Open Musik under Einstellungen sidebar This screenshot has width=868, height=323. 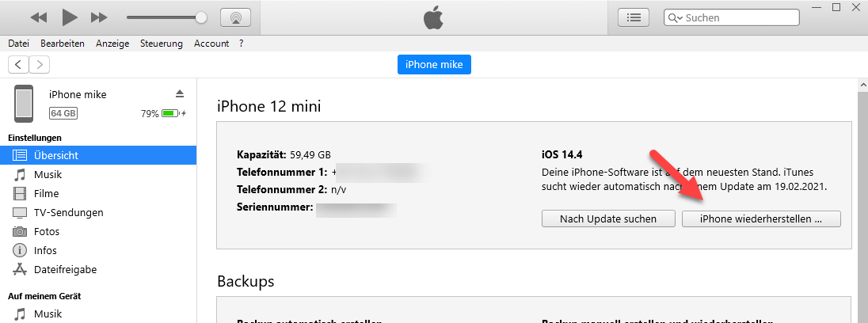[48, 174]
